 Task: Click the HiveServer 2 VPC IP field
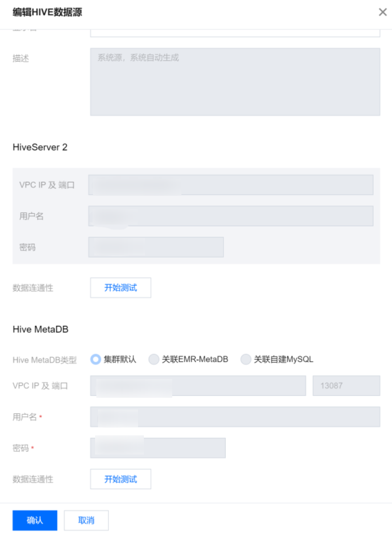coord(231,185)
